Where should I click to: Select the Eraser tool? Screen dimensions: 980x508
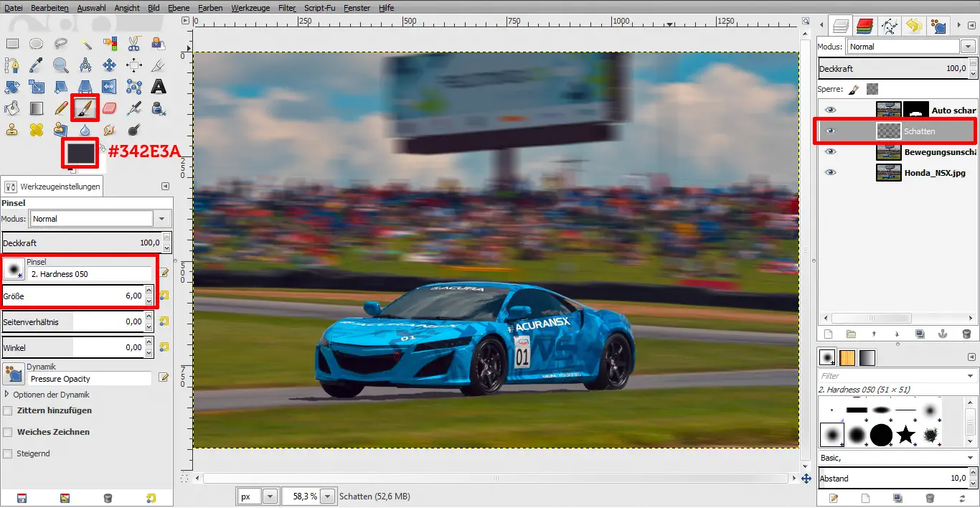(109, 108)
